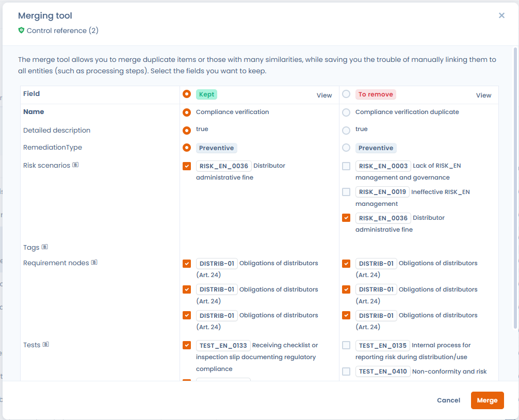Select Detailed description radio in Kept column
This screenshot has height=420, width=519.
point(187,131)
